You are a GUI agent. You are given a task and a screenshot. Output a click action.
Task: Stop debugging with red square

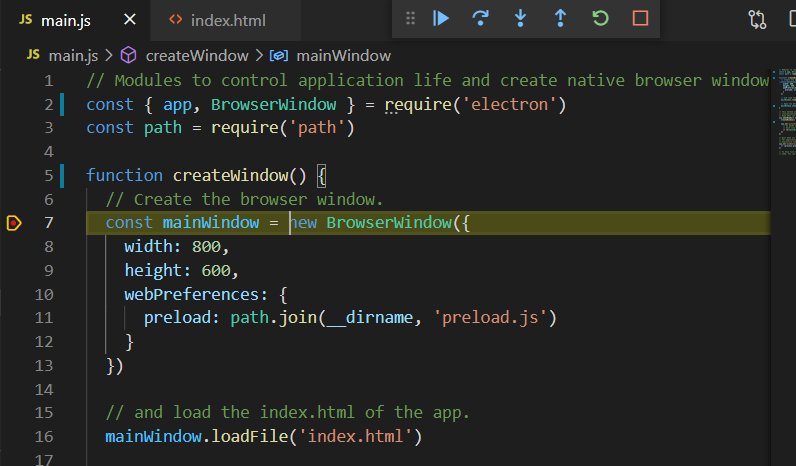(641, 19)
